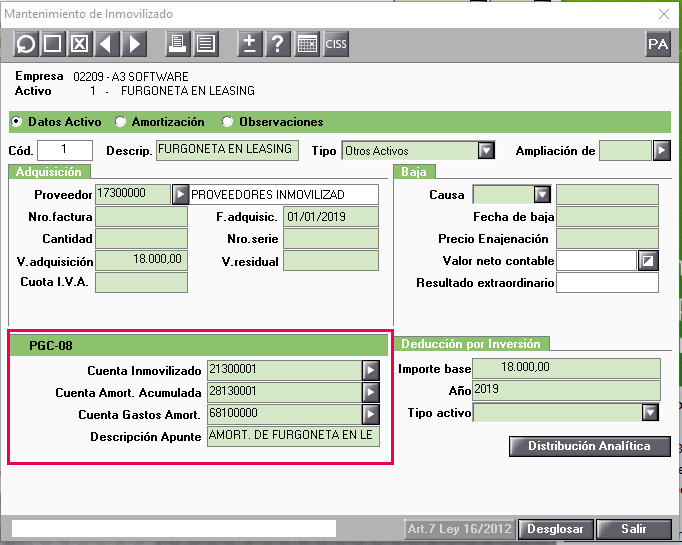Click the Cuenta Inmovilizado field 21300001
Viewport: 682px width, 545px height.
pos(284,371)
